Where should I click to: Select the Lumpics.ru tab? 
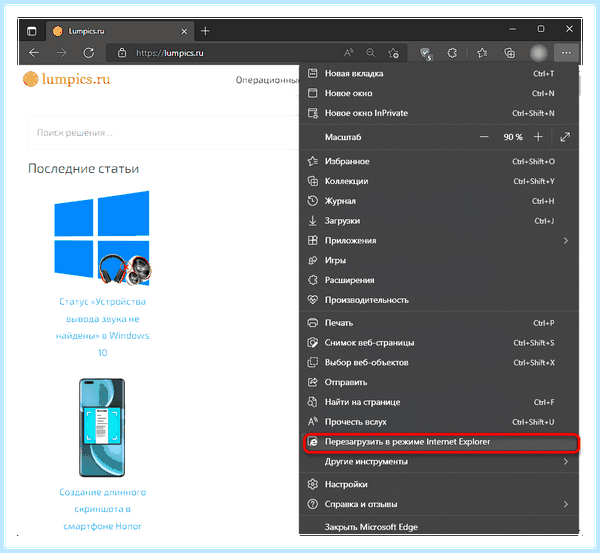point(120,31)
